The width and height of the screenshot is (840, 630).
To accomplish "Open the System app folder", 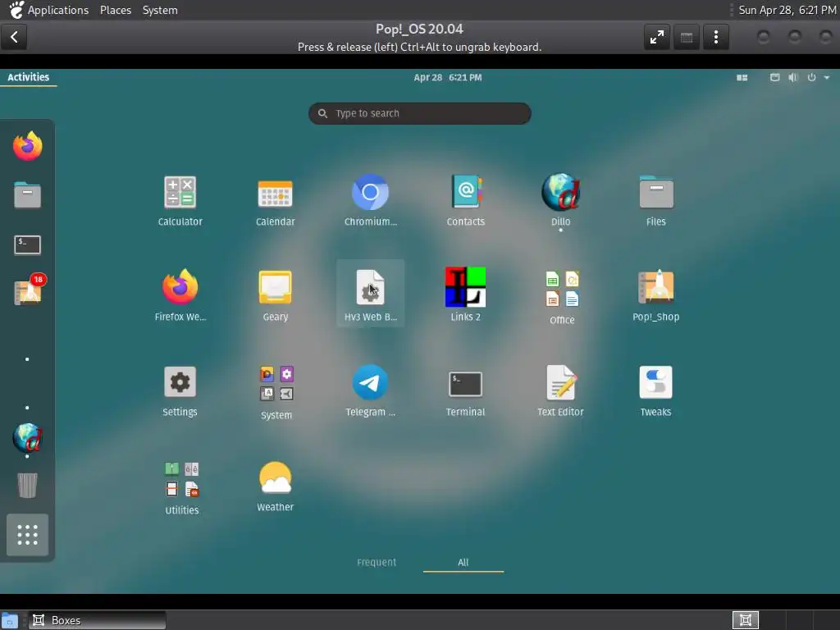I will pos(276,393).
